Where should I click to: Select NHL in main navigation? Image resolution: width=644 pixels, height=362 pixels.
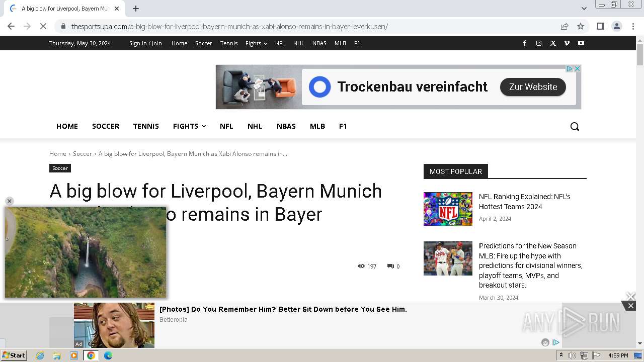click(x=255, y=126)
